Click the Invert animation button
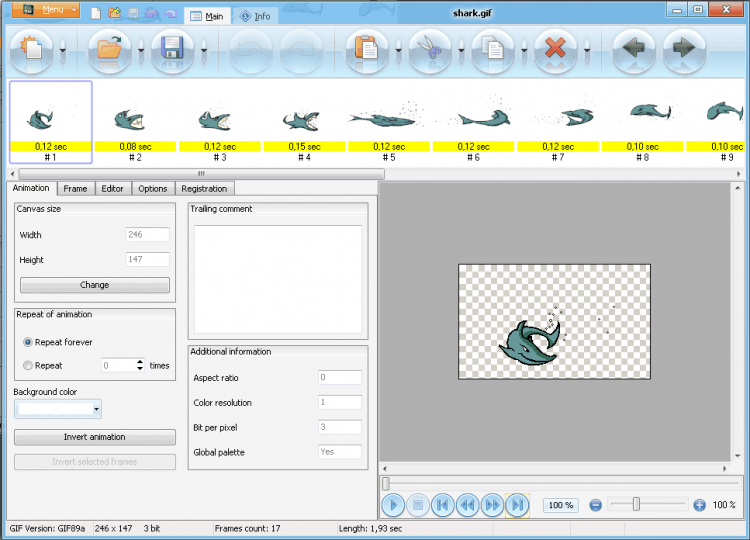The width and height of the screenshot is (750, 540). [95, 437]
